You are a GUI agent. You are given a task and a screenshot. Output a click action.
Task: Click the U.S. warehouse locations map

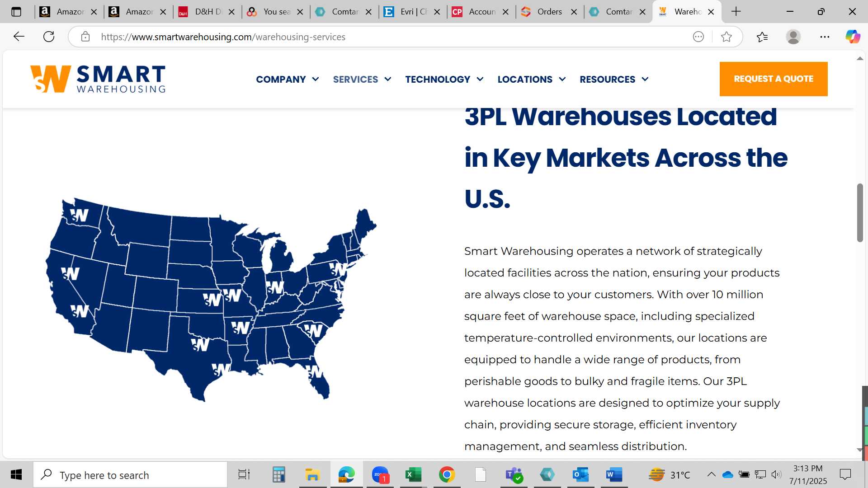tap(211, 299)
